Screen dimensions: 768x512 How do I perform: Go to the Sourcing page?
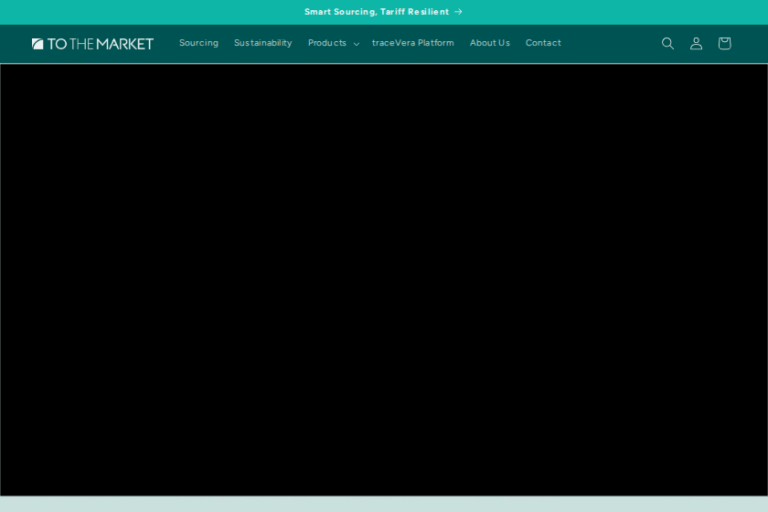point(198,43)
